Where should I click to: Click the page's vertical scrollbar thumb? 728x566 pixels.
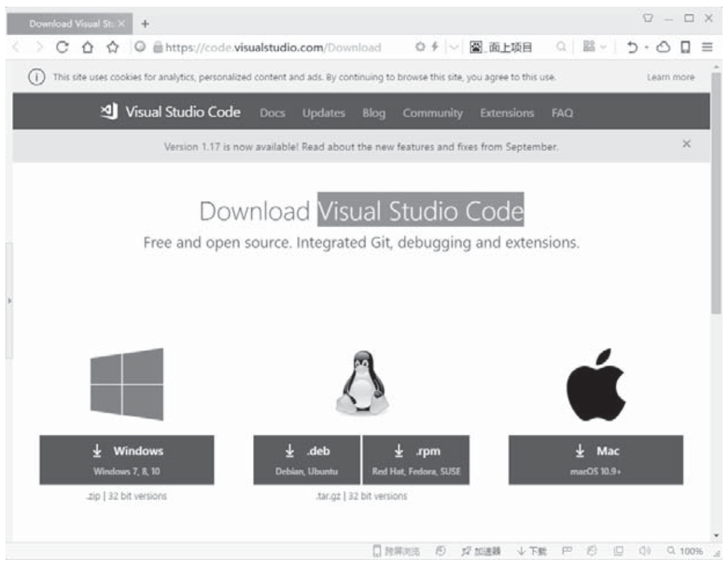point(717,192)
